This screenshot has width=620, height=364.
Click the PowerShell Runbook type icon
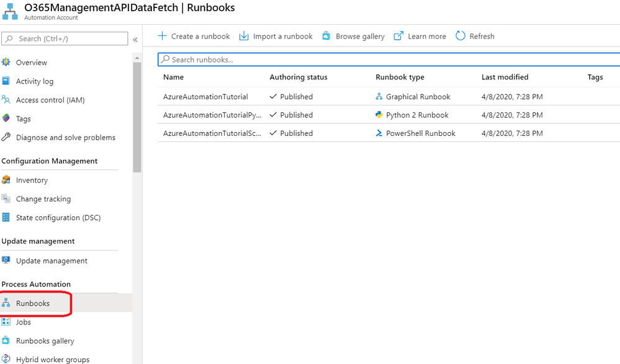379,133
